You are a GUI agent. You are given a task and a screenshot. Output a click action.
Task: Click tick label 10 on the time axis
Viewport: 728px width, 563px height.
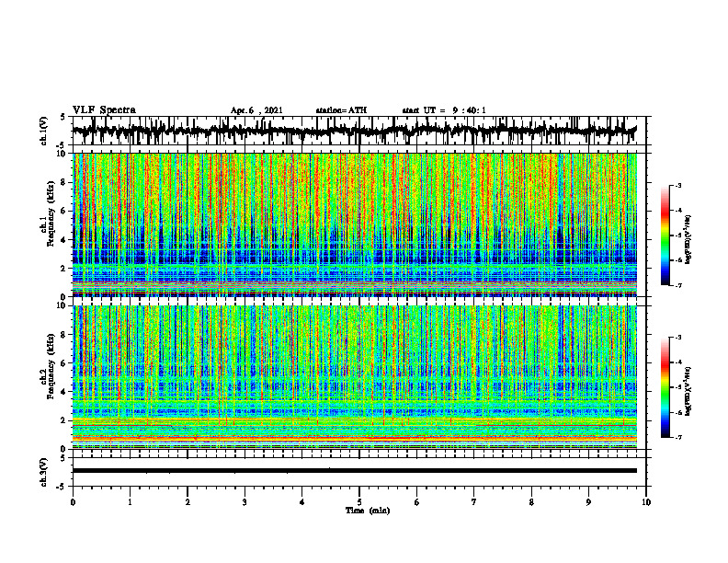point(646,502)
